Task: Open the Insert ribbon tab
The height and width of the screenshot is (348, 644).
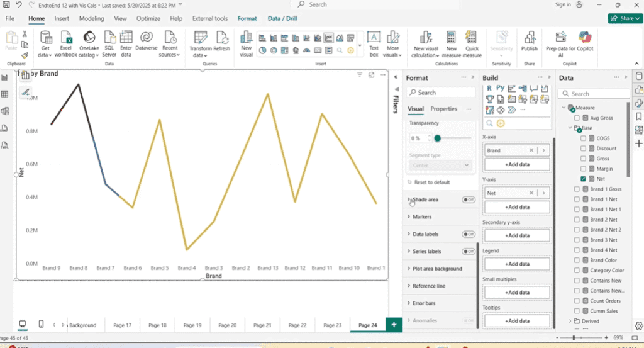Action: pos(62,18)
